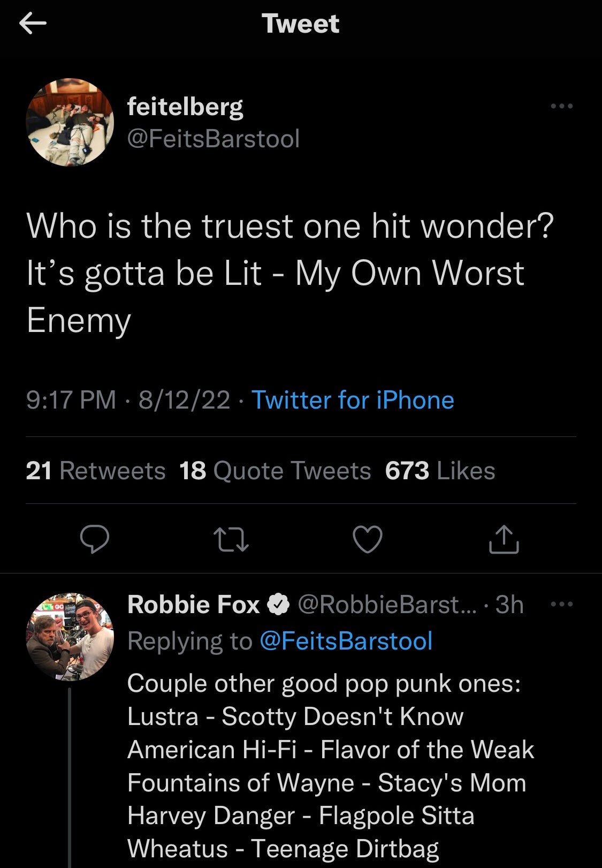
Task: Like the tweet with heart icon
Action: tap(368, 539)
